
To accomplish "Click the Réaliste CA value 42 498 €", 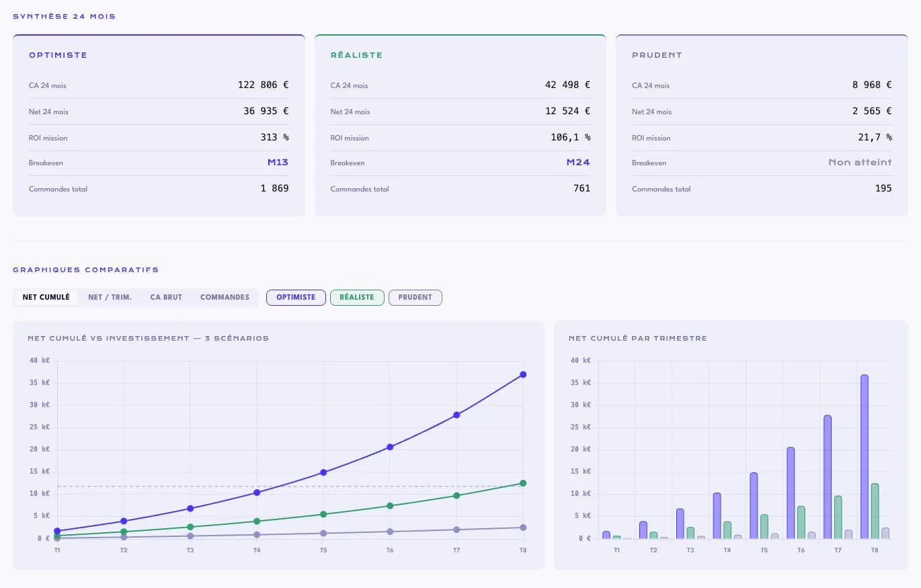I will click(x=567, y=85).
